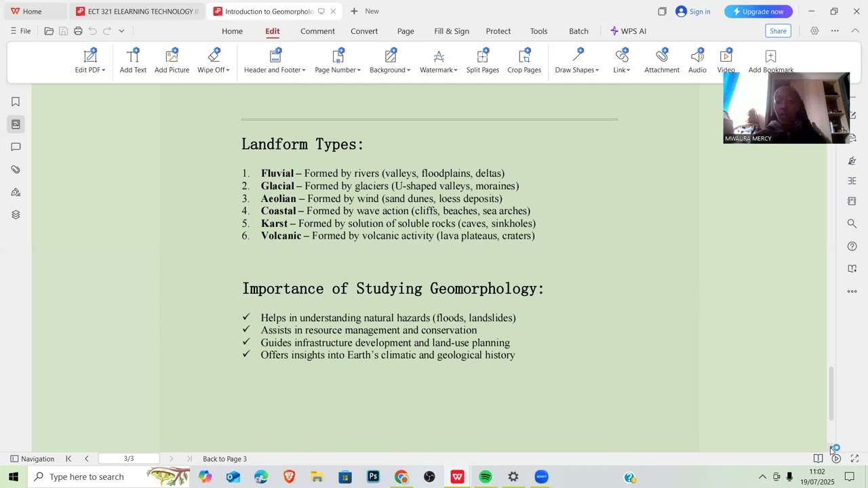The height and width of the screenshot is (488, 868).
Task: Click the vertical scrollbar thumb
Action: tap(831, 393)
